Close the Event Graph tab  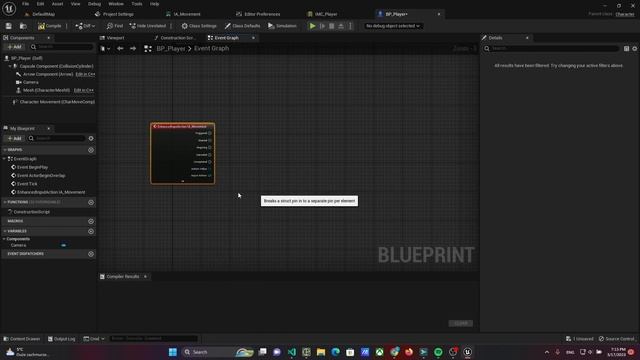pyautogui.click(x=253, y=38)
